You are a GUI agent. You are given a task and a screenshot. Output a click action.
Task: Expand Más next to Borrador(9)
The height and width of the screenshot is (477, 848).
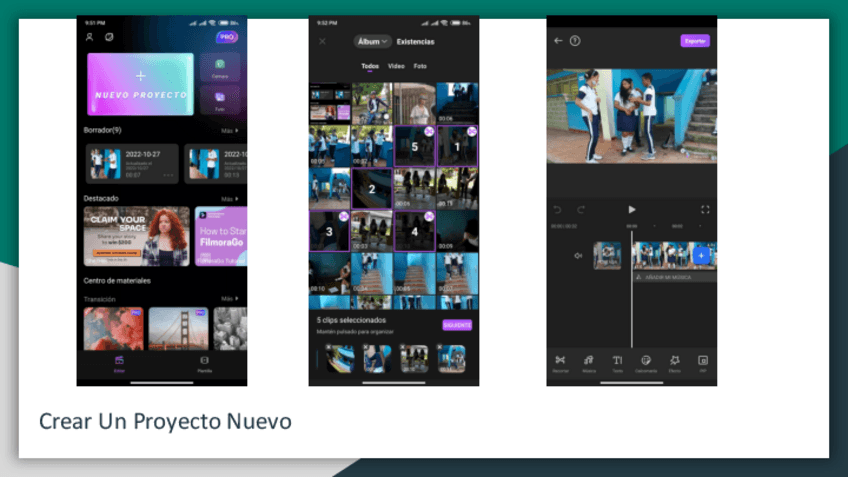click(229, 130)
